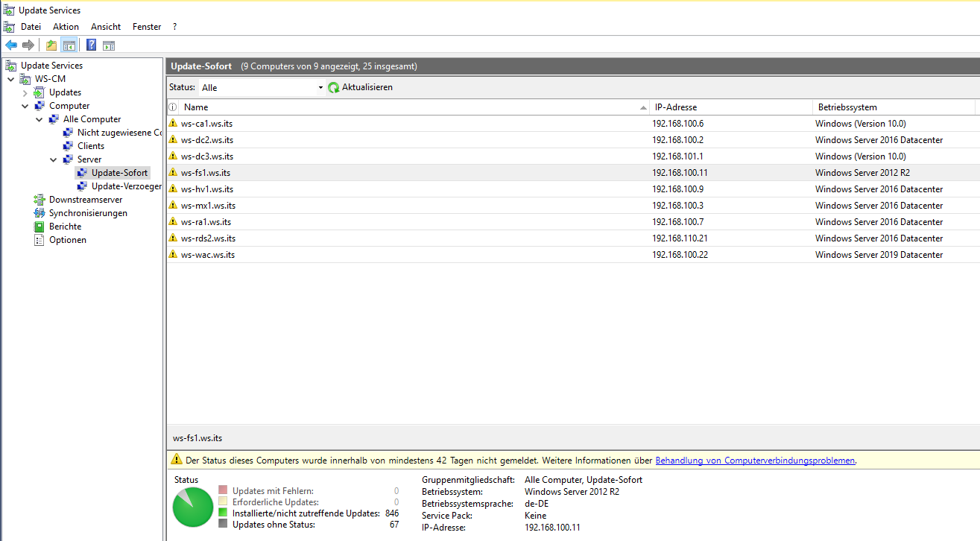Click the Server group label in tree
The height and width of the screenshot is (541, 980).
click(89, 159)
